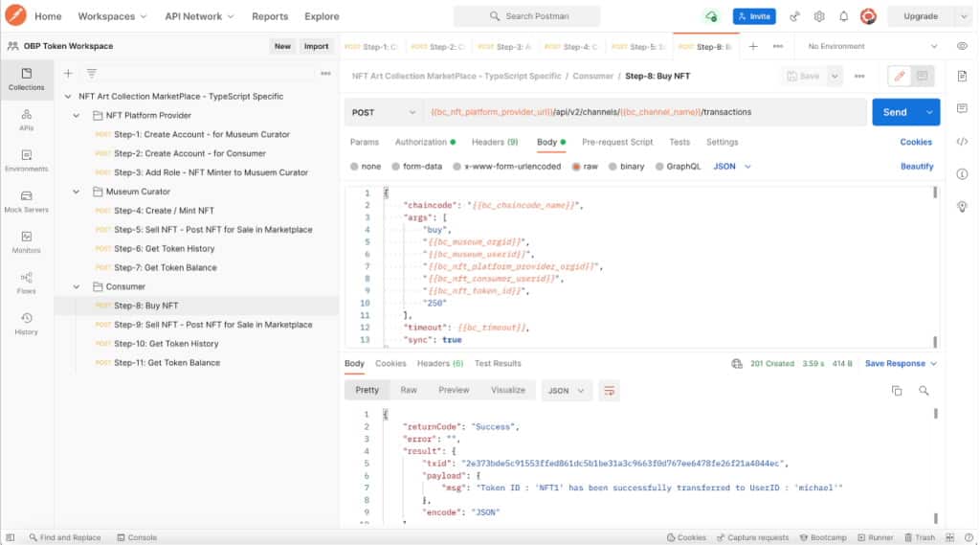Open code snippet icon in right sidebar
The width and height of the screenshot is (980, 545).
coord(963,142)
